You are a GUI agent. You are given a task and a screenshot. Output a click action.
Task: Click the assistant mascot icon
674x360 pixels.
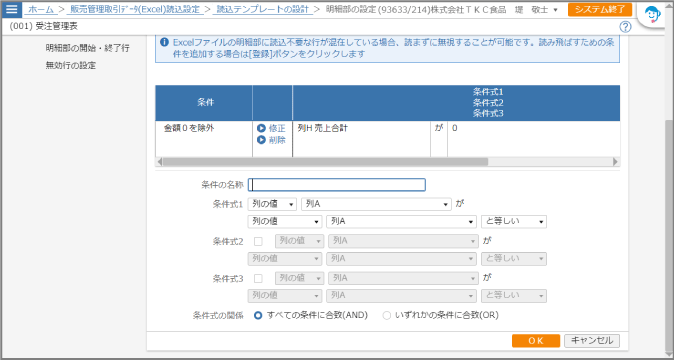click(x=653, y=15)
